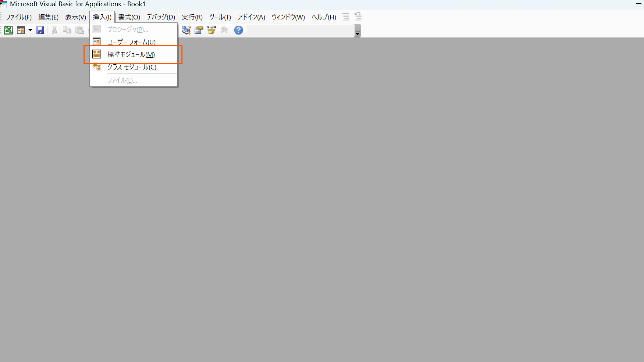Click the Insert UserForm toolbar icon

(x=21, y=30)
